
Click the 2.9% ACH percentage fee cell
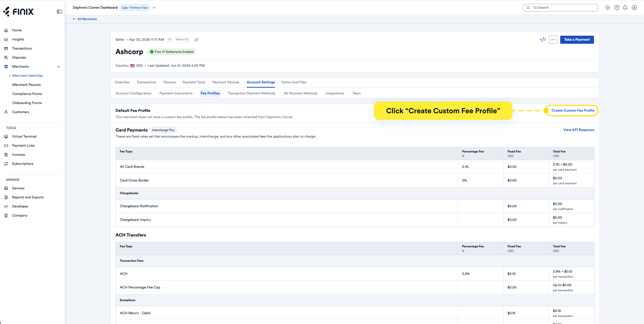point(480,274)
